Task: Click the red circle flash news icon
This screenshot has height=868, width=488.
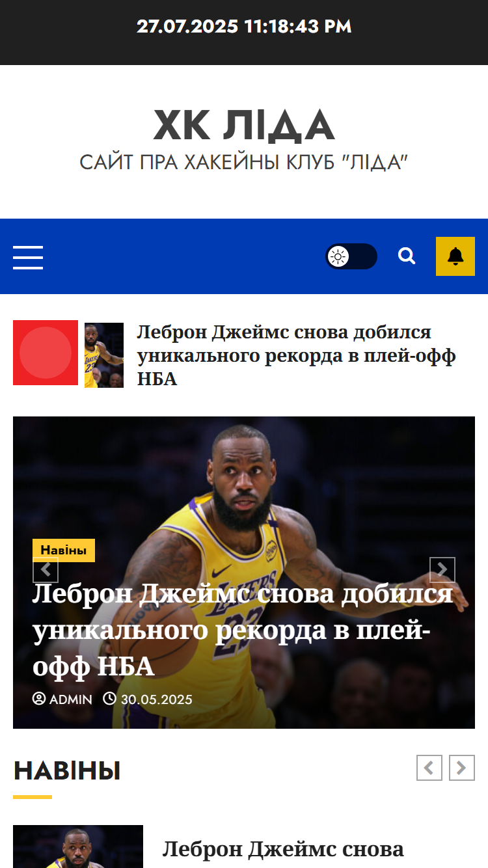Action: pos(46,353)
